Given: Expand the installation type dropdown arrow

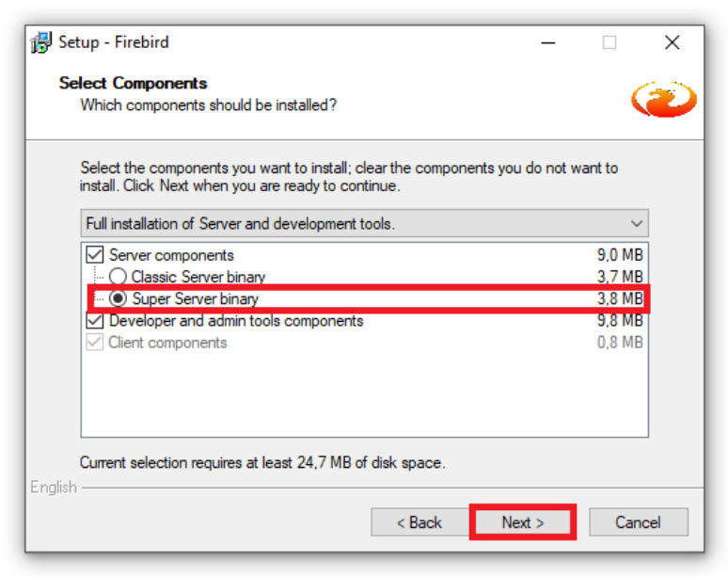Looking at the screenshot, I should [x=637, y=224].
